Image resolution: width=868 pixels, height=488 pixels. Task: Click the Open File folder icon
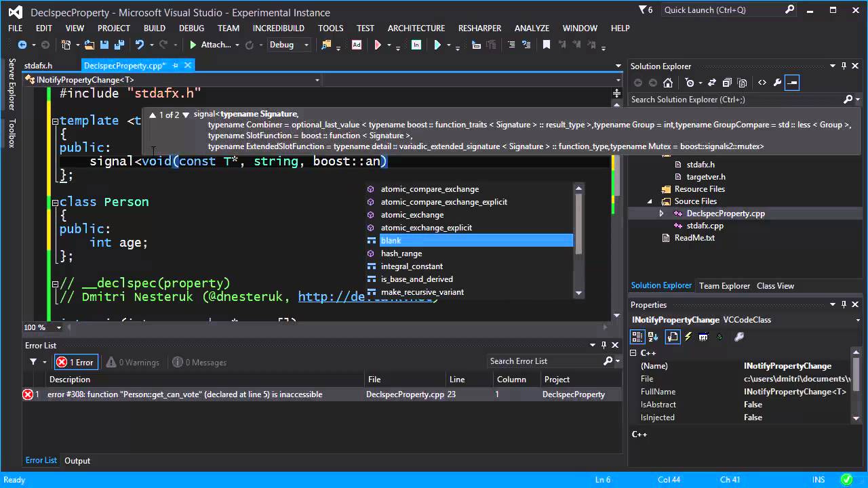click(90, 45)
